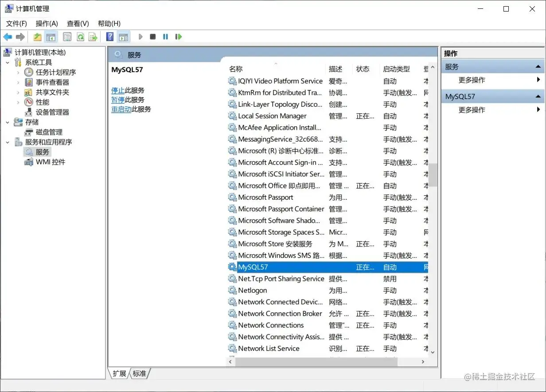Open the 文件(F) menu
This screenshot has width=546, height=392.
coord(16,23)
